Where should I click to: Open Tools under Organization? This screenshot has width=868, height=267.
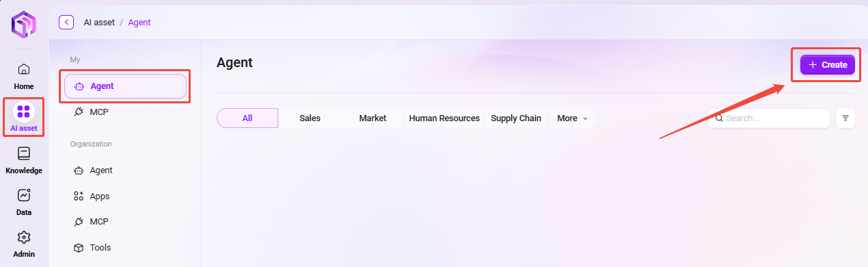pos(125,248)
